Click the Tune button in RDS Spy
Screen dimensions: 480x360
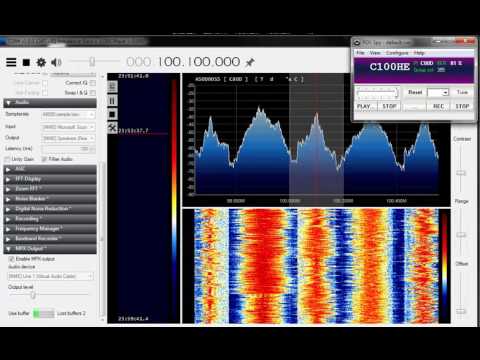(x=462, y=92)
